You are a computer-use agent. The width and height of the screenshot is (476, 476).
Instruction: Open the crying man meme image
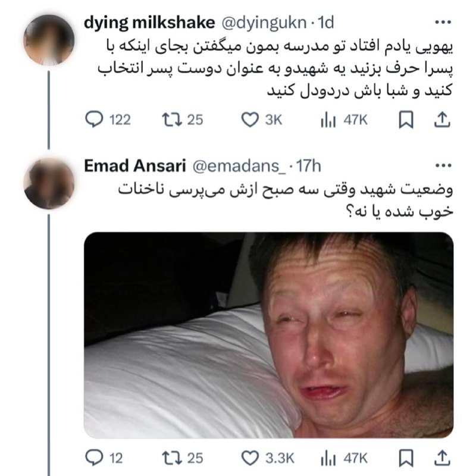click(268, 335)
